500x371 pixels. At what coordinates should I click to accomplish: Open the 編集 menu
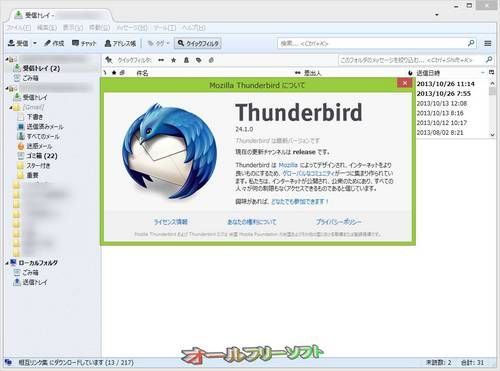[x=47, y=28]
